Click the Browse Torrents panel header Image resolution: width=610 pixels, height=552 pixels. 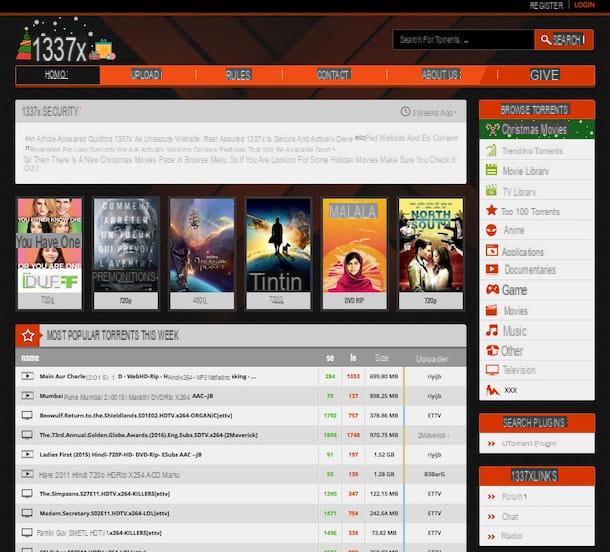(x=537, y=110)
